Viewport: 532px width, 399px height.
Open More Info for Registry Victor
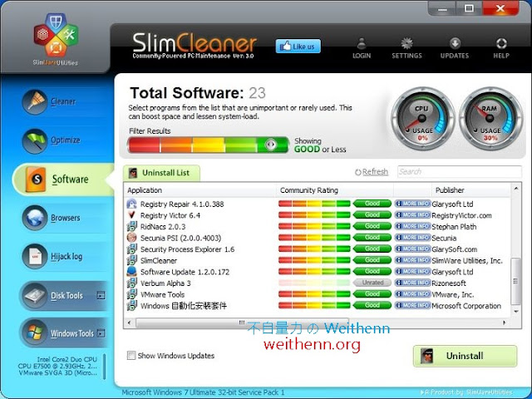[x=412, y=215]
